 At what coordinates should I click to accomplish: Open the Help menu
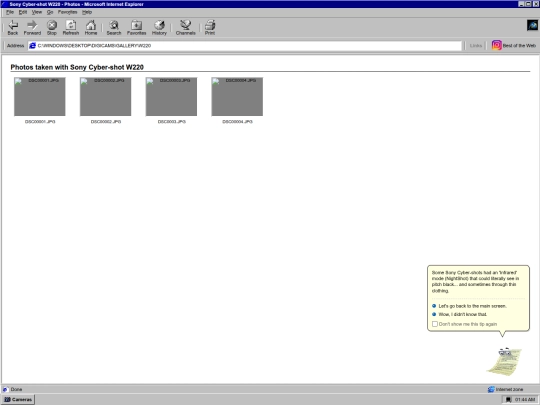click(87, 12)
